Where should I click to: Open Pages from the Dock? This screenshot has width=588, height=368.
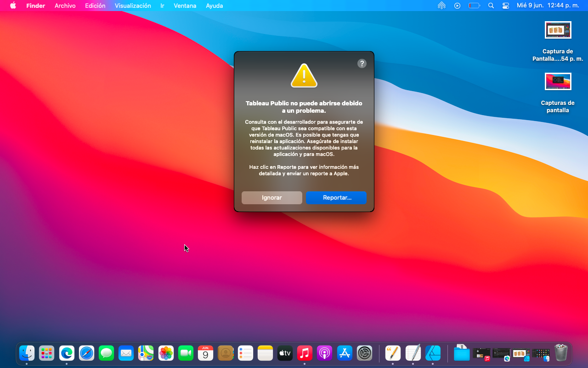tap(393, 353)
